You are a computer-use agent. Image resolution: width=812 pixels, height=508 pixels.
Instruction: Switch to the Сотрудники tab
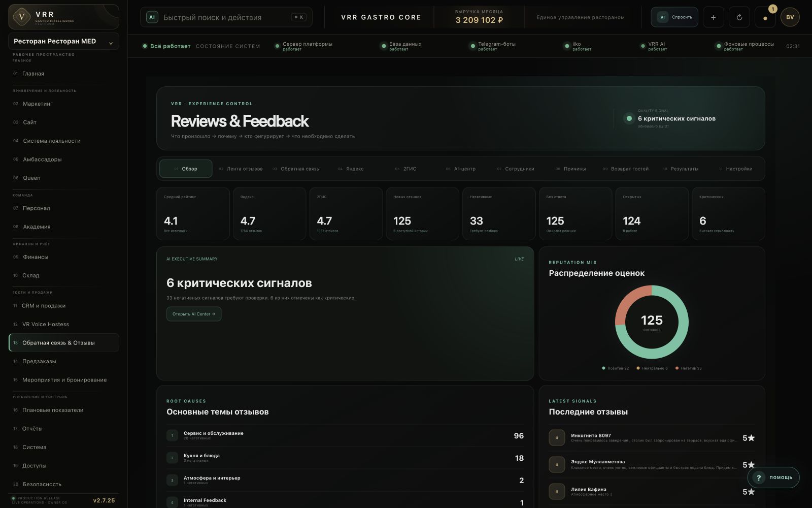pos(516,169)
